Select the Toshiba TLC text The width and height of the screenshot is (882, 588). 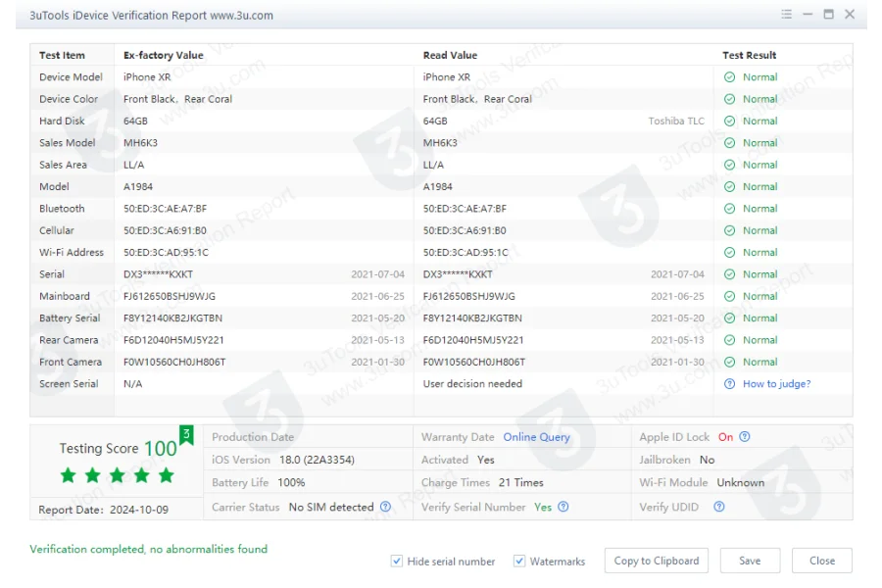(676, 121)
